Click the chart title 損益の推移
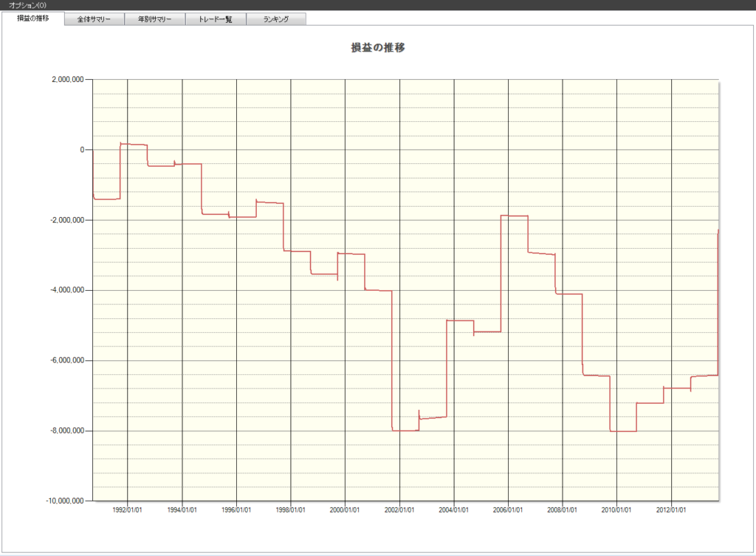 point(378,47)
